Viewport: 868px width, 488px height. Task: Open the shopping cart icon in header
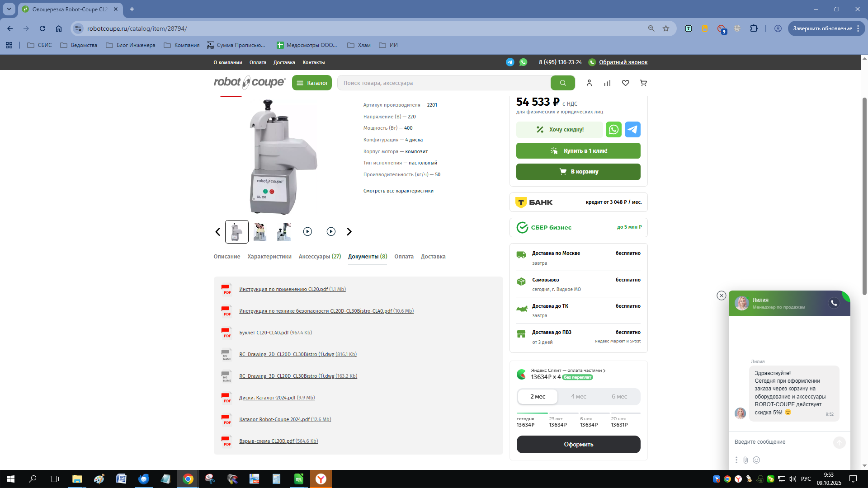643,83
